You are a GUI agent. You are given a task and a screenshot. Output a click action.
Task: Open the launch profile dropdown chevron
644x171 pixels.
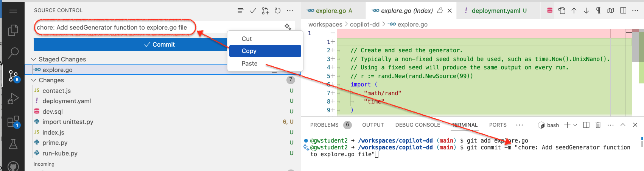[575, 125]
